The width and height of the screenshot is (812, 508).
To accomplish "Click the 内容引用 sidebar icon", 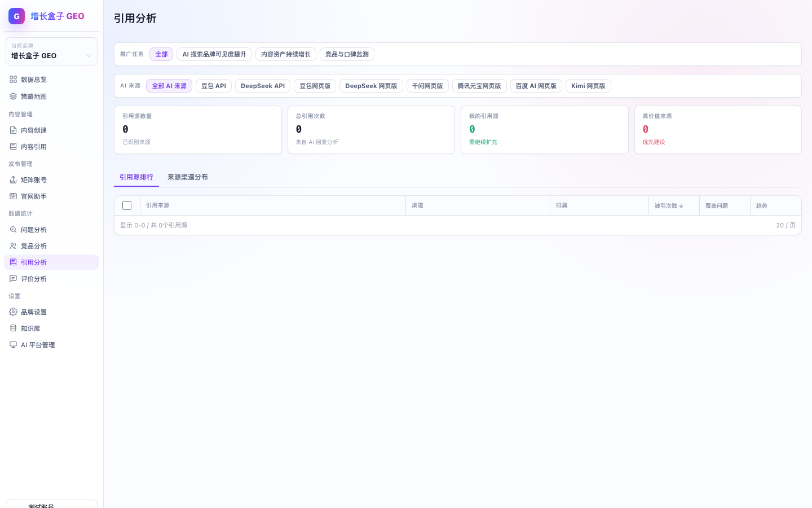I will coord(13,147).
